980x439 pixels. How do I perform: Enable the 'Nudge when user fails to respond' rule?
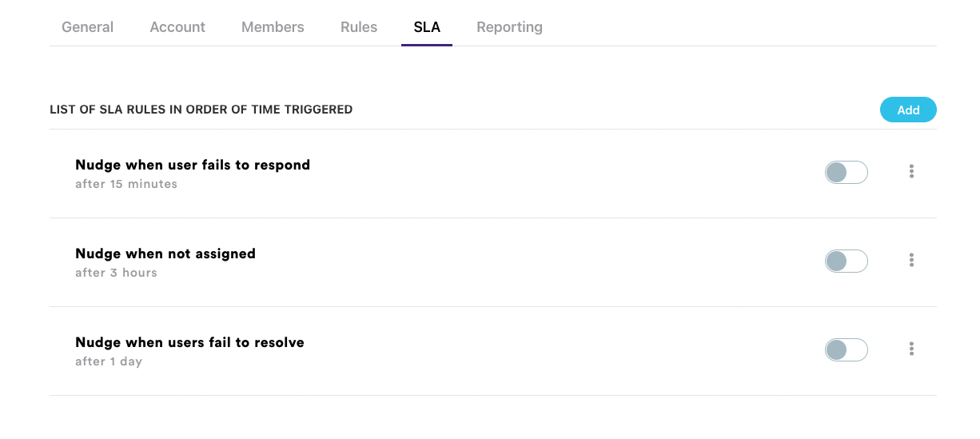846,172
